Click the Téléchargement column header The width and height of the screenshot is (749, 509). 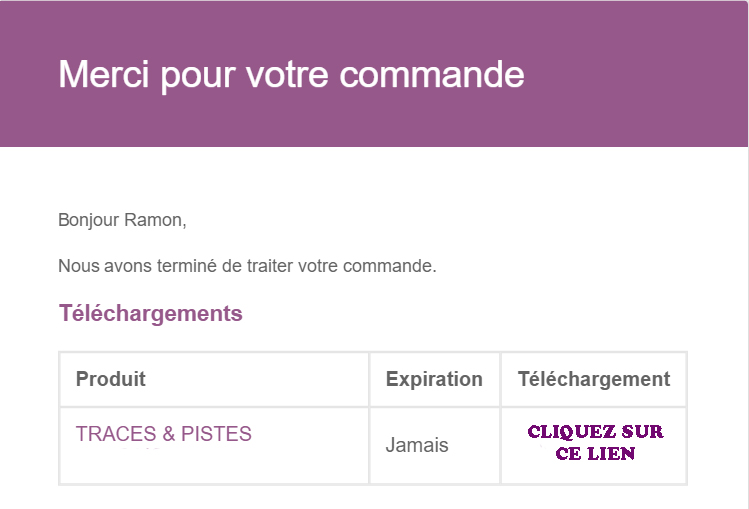(x=594, y=379)
